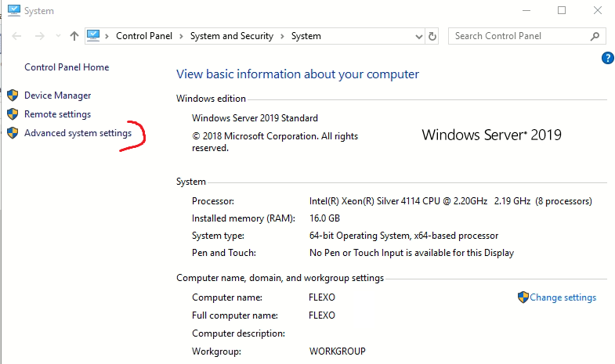Click the Computer description label
Viewport: 615px width, 364px height.
click(x=238, y=333)
